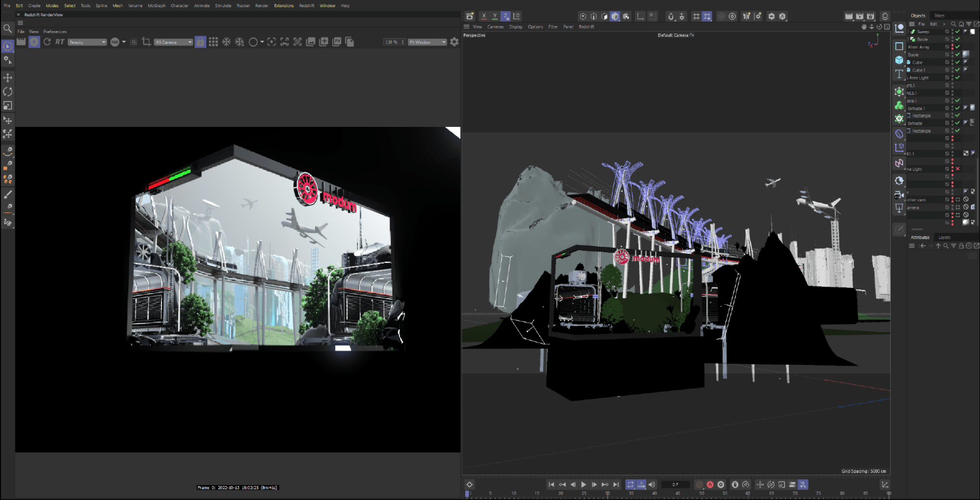Select the Text spline tool icon

899,74
